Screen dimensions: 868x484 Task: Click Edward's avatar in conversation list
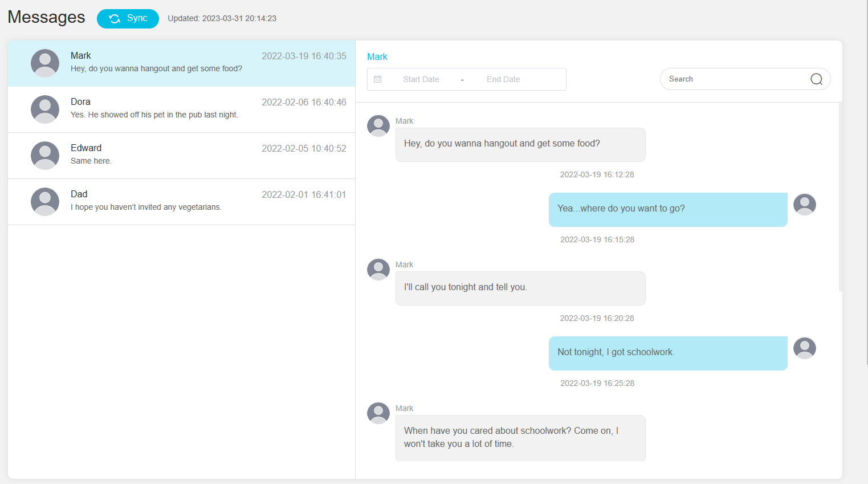(x=45, y=155)
